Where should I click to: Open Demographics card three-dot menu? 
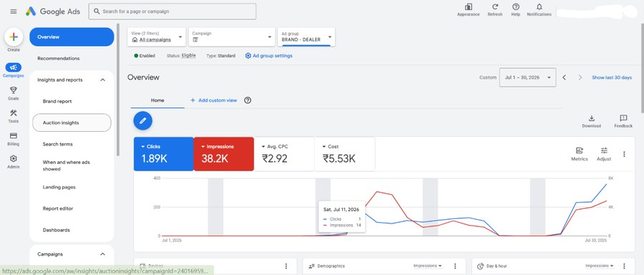coord(455,266)
